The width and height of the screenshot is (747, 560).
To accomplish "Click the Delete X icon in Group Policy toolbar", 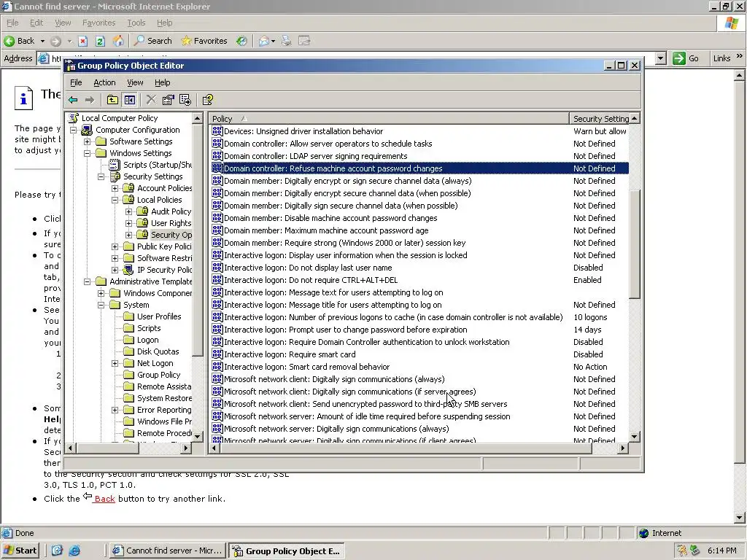I will [151, 99].
